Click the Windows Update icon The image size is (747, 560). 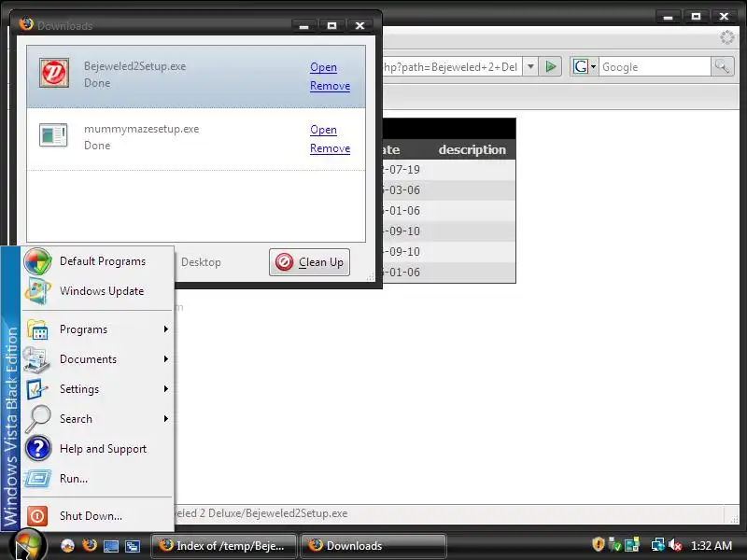[37, 291]
